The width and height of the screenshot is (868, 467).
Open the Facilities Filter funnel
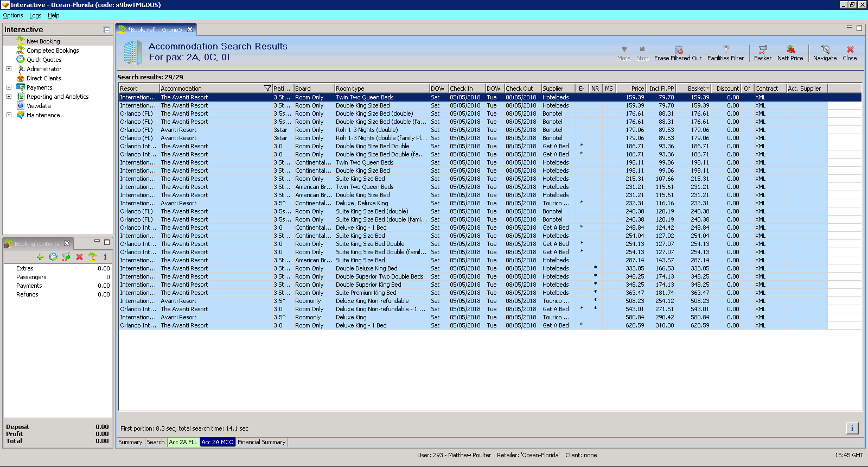[x=726, y=49]
